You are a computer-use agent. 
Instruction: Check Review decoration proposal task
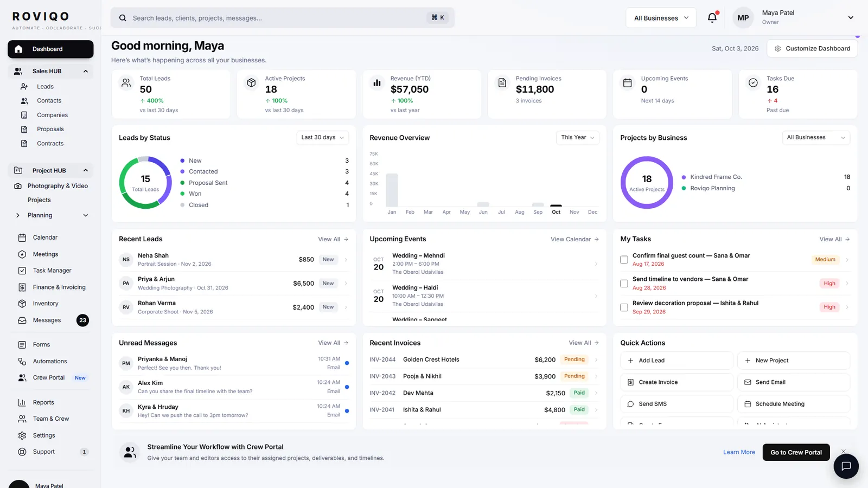pyautogui.click(x=624, y=307)
